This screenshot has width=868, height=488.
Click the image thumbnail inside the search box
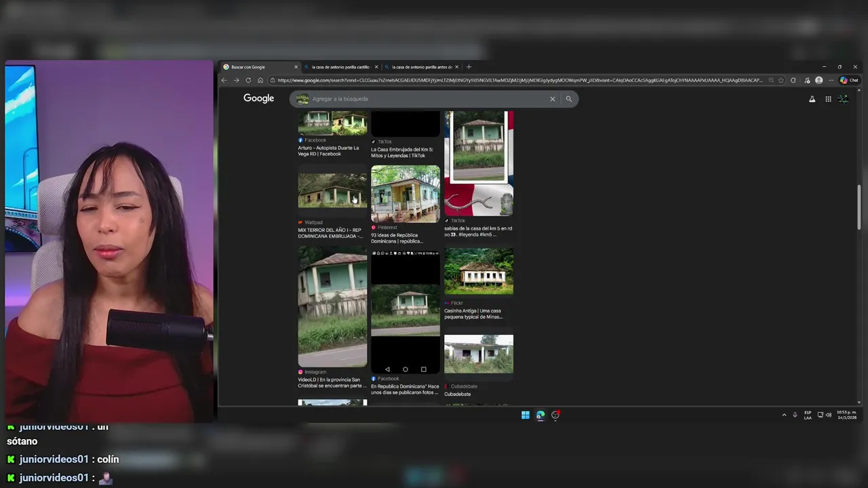302,99
